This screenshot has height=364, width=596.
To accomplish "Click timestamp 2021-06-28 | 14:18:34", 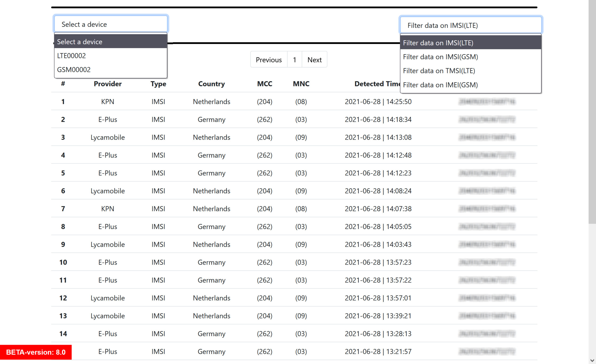I will [378, 119].
